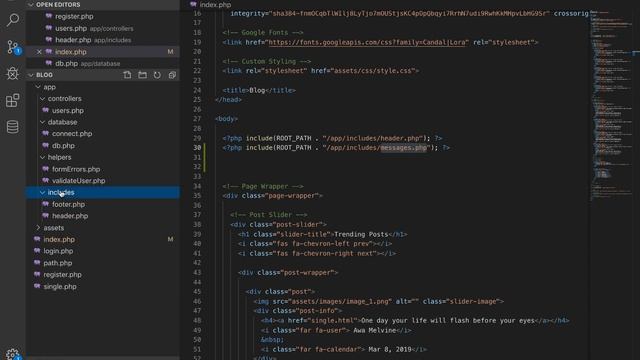Click line number 30 in gutter
This screenshot has height=360, width=640.
(197, 148)
